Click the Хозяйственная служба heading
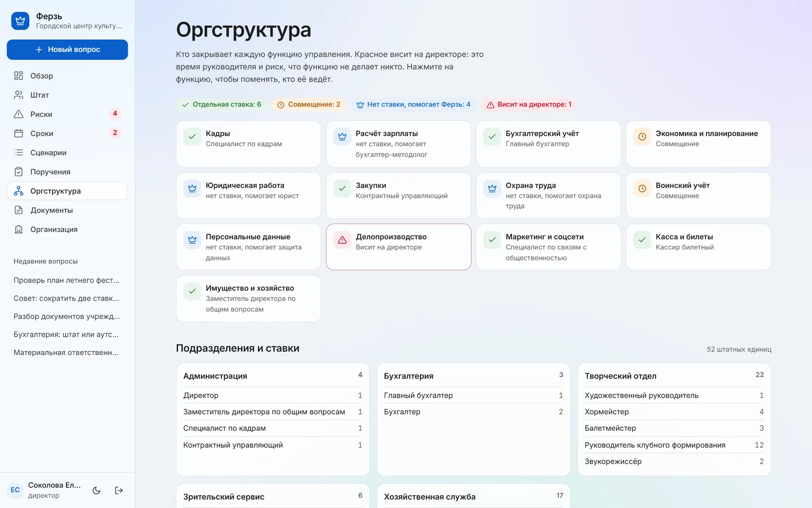The height and width of the screenshot is (508, 812). 430,497
